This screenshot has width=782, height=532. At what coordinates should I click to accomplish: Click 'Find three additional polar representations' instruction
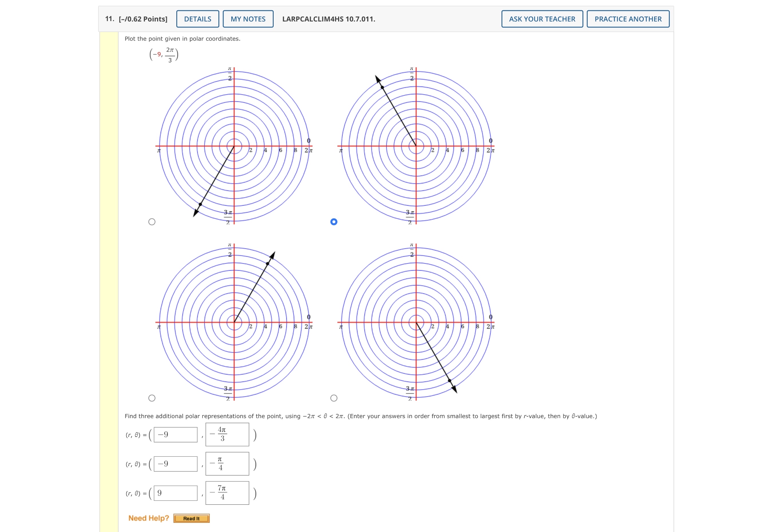(361, 416)
